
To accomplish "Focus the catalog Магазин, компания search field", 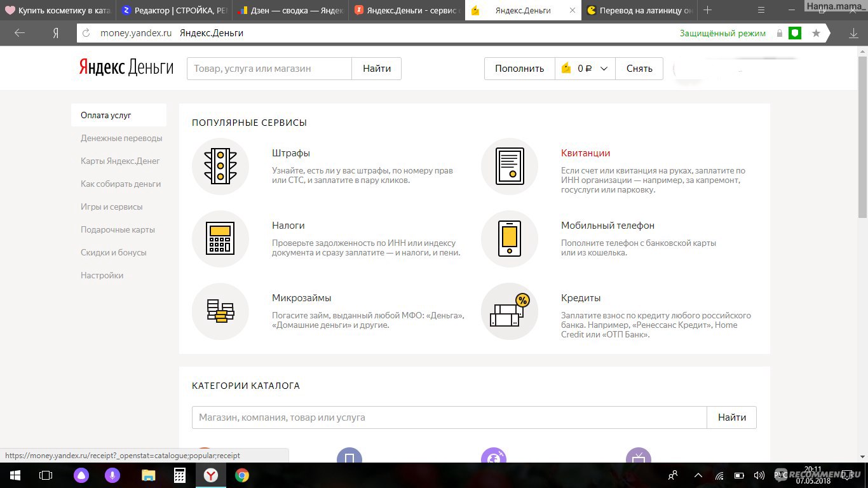I will click(449, 417).
